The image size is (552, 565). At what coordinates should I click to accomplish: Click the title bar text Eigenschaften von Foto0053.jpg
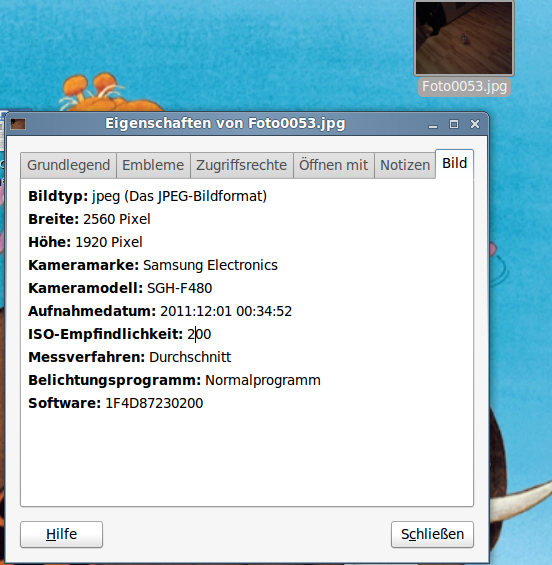(x=225, y=124)
